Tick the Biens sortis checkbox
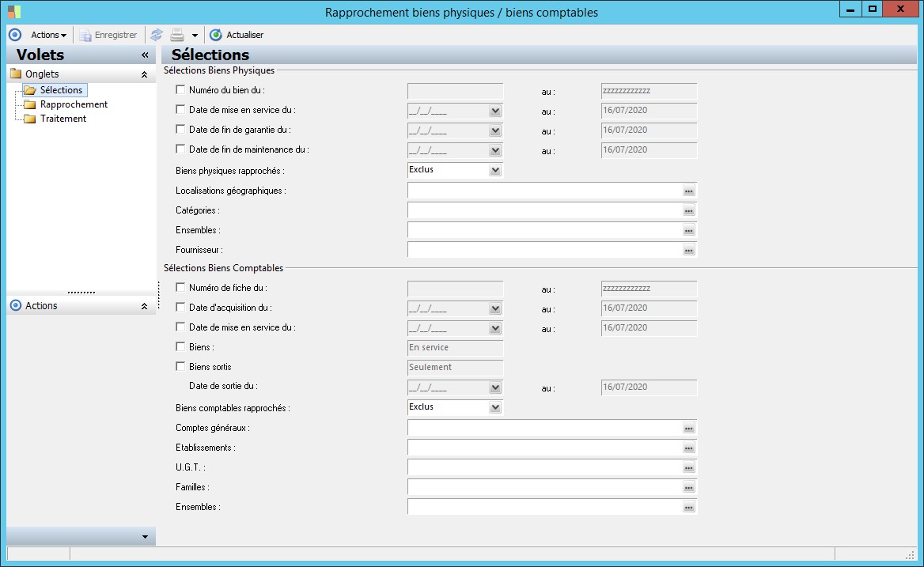Viewport: 924px width, 567px height. [180, 367]
